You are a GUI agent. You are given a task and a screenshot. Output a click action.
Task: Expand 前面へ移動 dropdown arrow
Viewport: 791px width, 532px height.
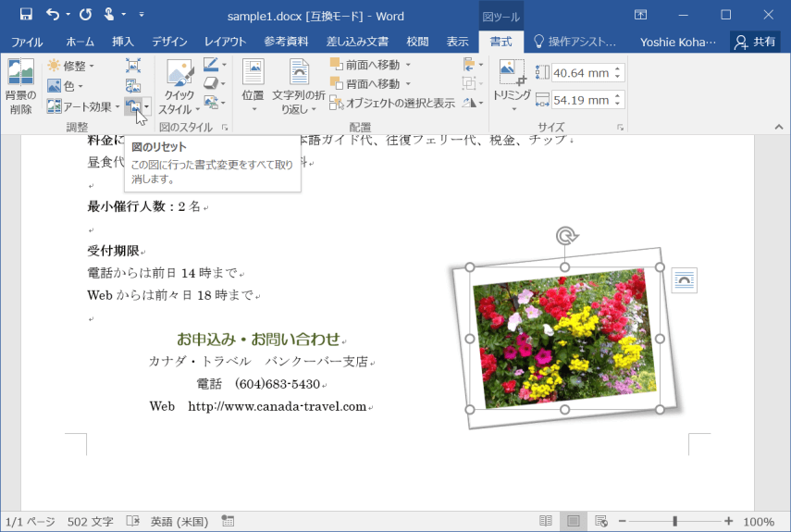(408, 65)
